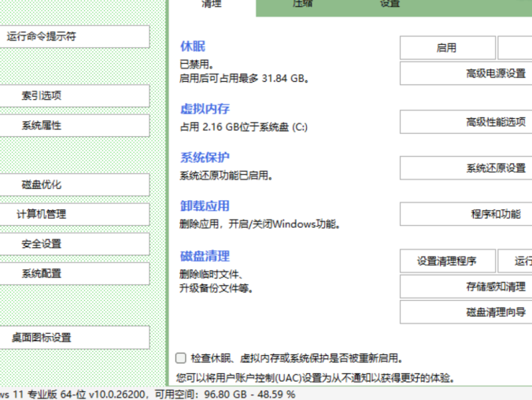Start 存储感知清理
The image size is (532, 400).
466,287
